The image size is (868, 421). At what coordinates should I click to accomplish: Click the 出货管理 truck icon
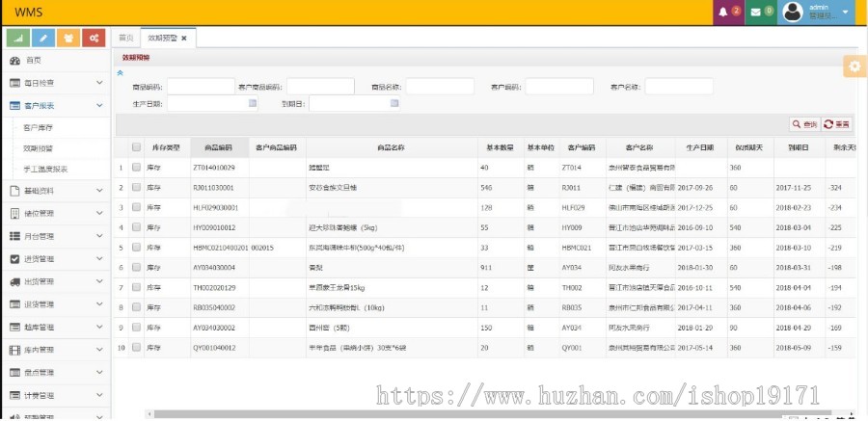(x=14, y=281)
